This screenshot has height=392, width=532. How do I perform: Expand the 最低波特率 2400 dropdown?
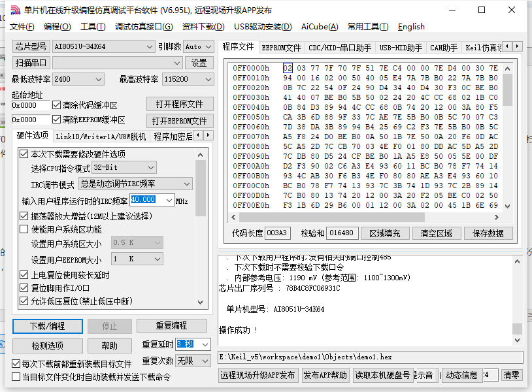[99, 79]
